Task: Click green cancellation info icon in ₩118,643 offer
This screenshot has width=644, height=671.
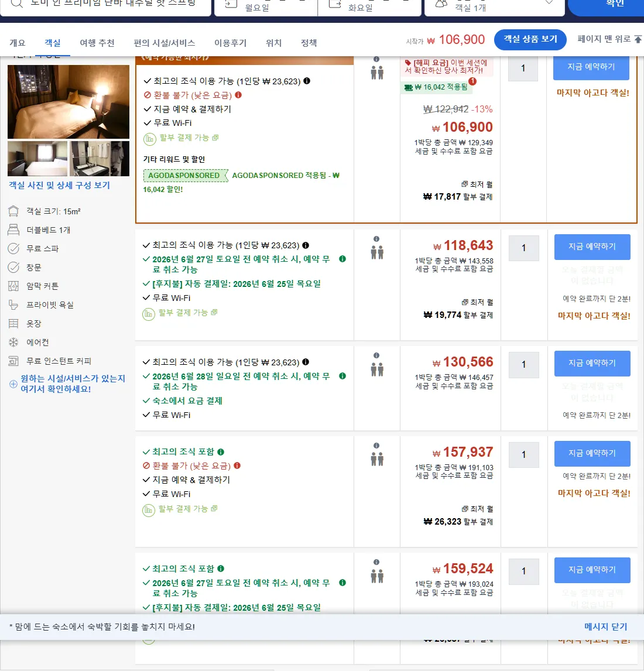Action: (342, 259)
